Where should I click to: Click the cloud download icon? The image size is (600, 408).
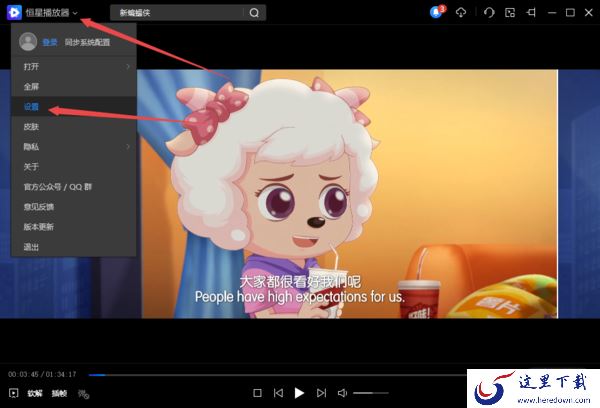pyautogui.click(x=461, y=13)
